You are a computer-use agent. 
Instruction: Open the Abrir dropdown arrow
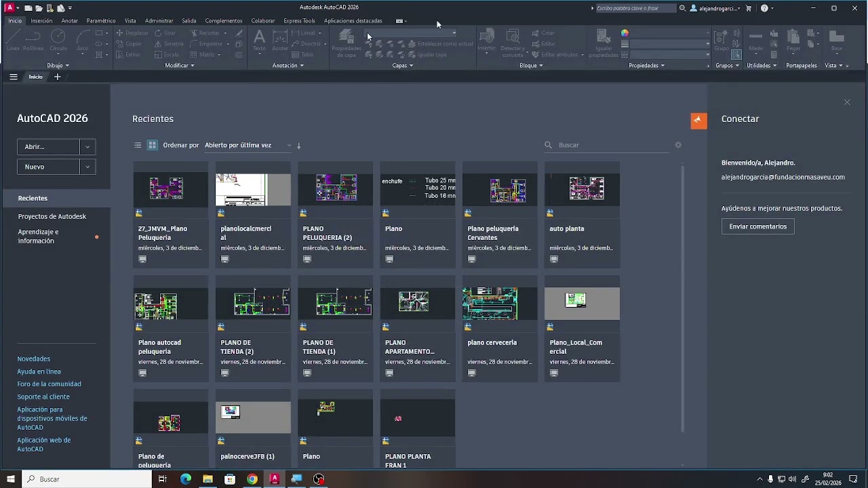(87, 147)
